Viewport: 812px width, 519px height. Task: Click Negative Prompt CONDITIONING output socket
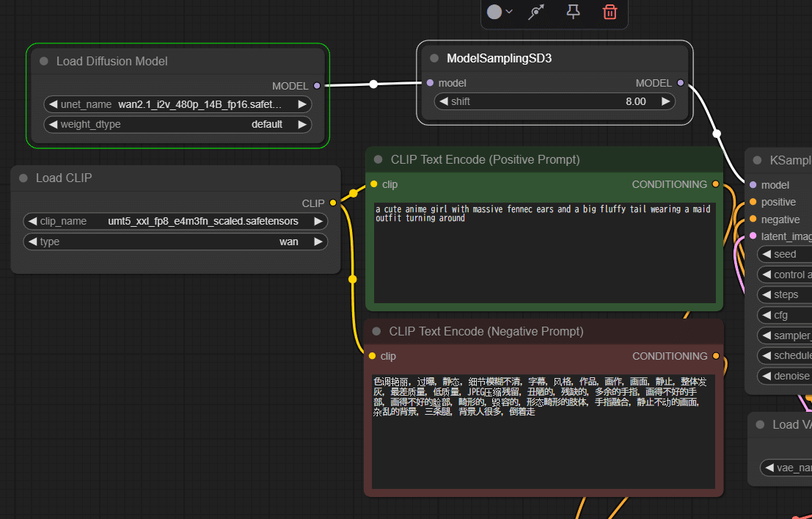tap(716, 356)
